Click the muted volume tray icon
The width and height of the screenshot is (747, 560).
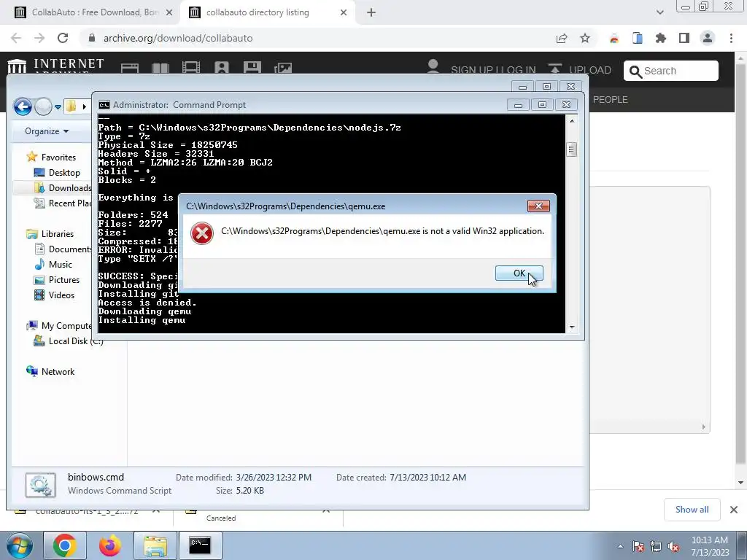pos(673,547)
